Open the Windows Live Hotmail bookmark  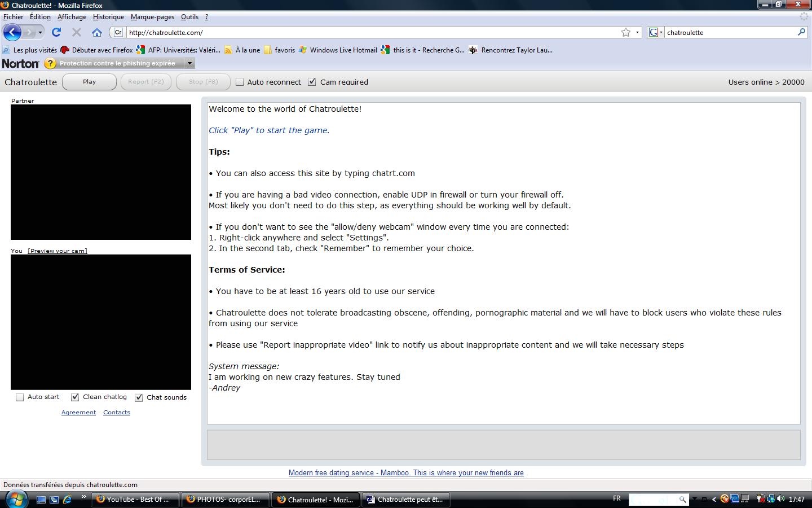click(338, 50)
